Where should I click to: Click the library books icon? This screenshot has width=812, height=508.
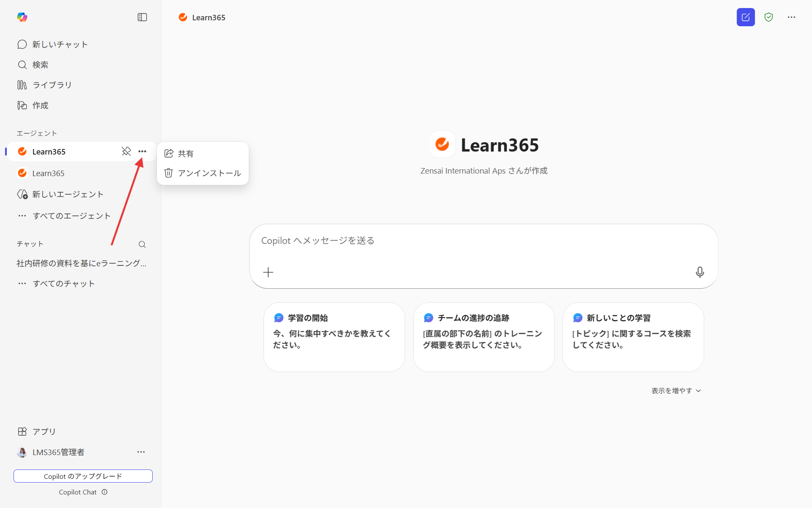point(22,85)
